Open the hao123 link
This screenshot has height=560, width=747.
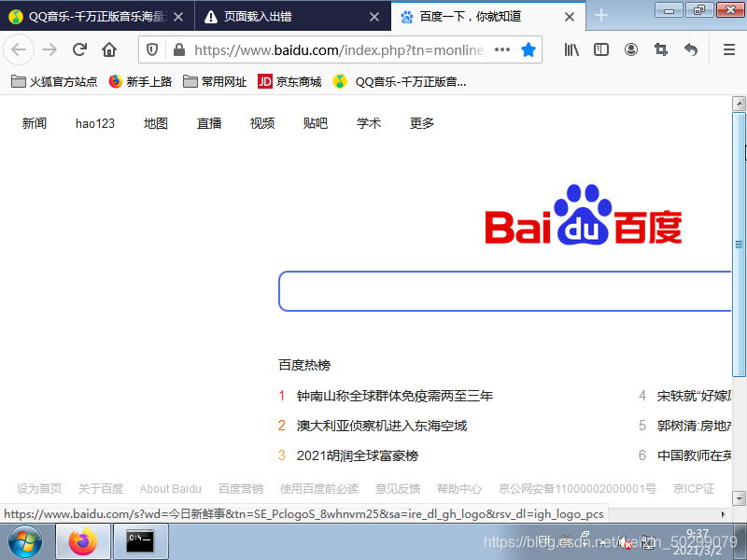tap(95, 123)
